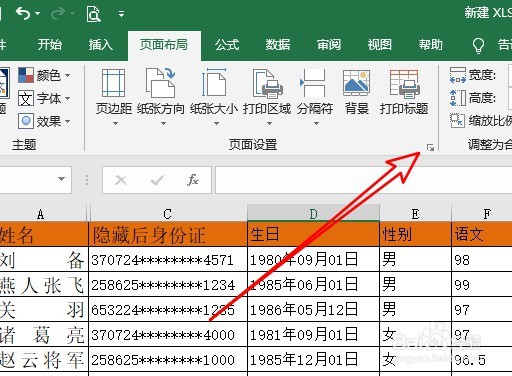Open the theme 效果 dropdown
512x376 pixels.
pyautogui.click(x=44, y=121)
